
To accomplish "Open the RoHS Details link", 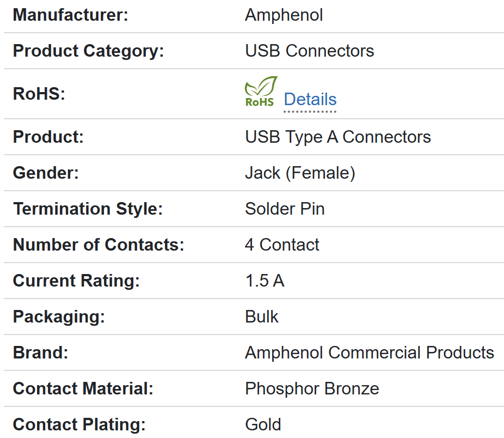I will (x=310, y=100).
